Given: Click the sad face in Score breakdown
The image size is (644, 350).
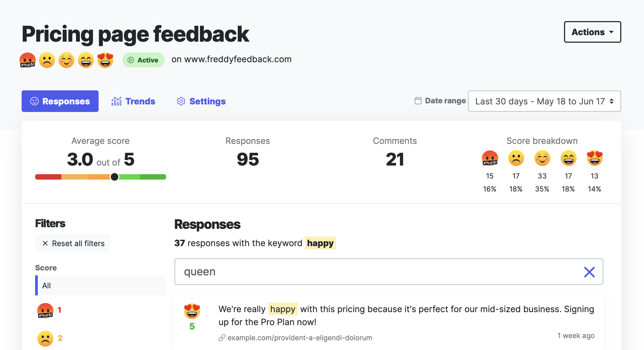Looking at the screenshot, I should click(516, 158).
